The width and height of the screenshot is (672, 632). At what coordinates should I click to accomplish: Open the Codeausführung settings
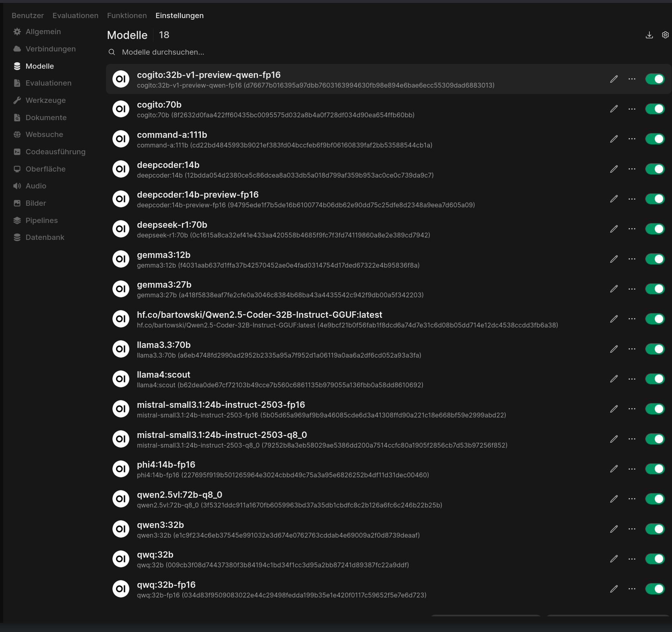49,152
